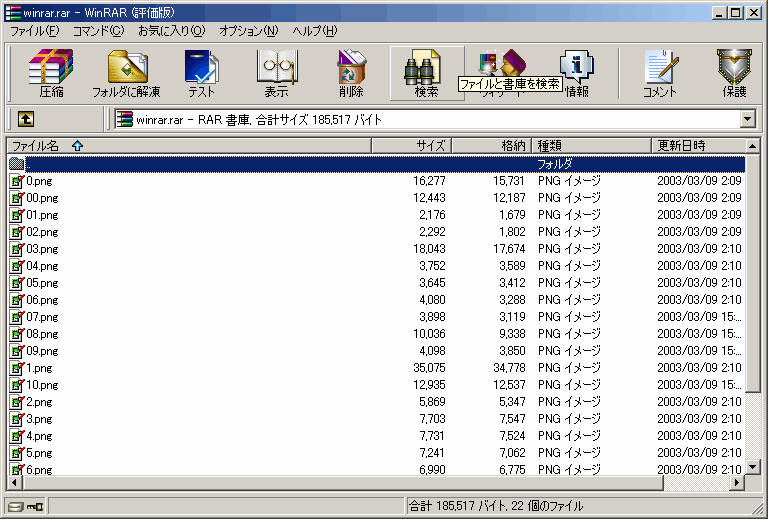Viewport: 768px width, 519px height.
Task: Click the 保護 (Protect) shield icon
Action: (x=734, y=72)
